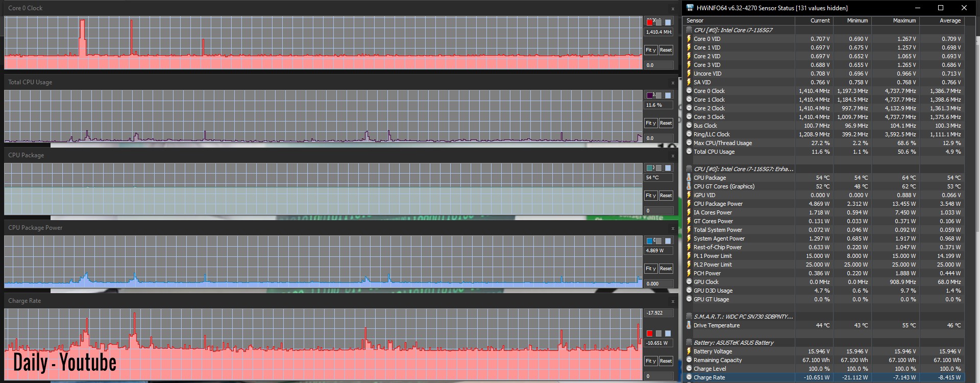Click Fit y in CPU Package graph
Image resolution: width=980 pixels, height=383 pixels.
point(650,196)
